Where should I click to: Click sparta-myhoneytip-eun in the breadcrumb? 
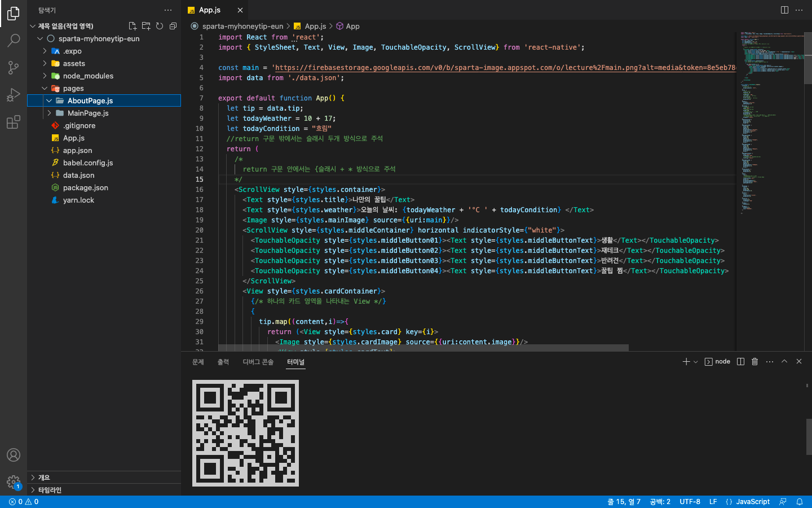click(x=242, y=26)
